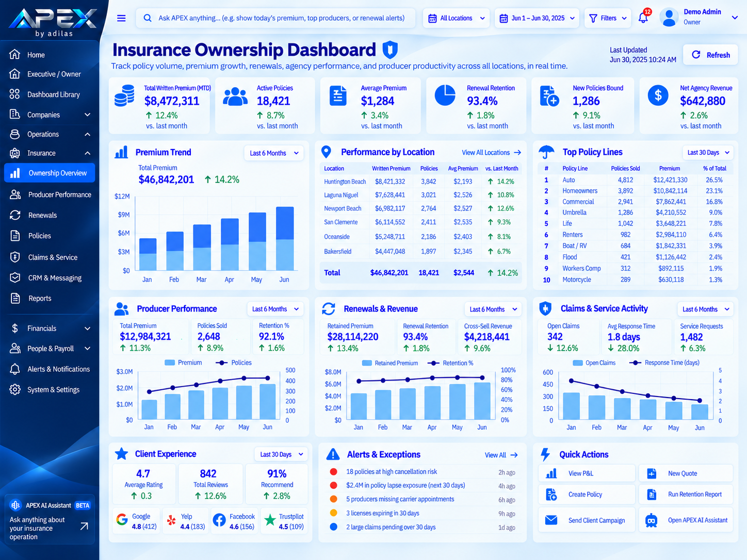Click the Renewals refresh icon in sidebar
Image resolution: width=747 pixels, height=560 pixels.
click(x=15, y=215)
